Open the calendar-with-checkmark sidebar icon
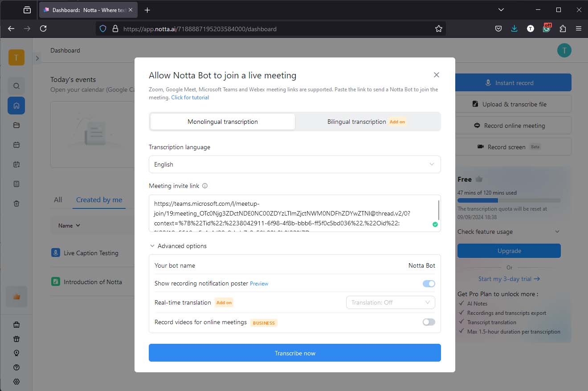 (16, 164)
